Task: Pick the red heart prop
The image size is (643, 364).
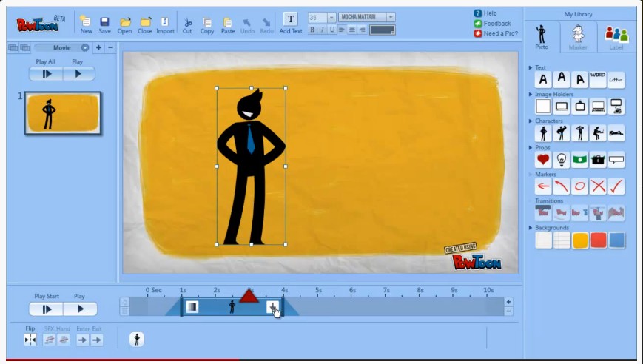Action: 543,159
